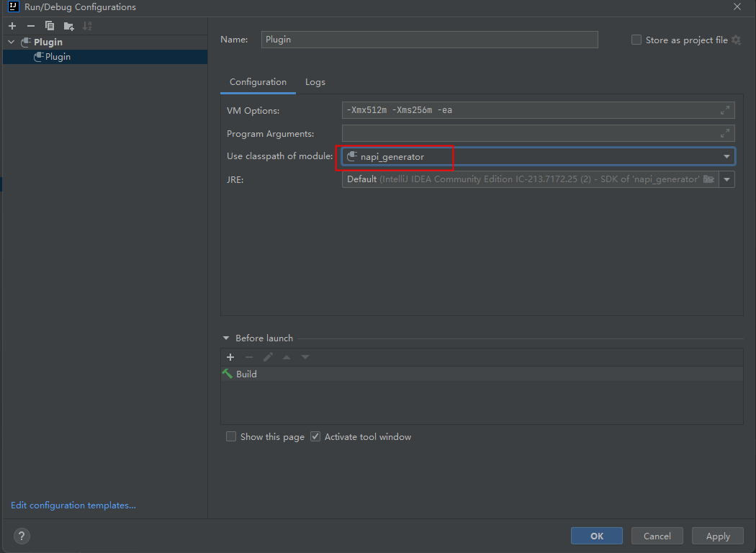Click the Copy Configuration icon
Screen dimensions: 756x553
click(x=50, y=26)
